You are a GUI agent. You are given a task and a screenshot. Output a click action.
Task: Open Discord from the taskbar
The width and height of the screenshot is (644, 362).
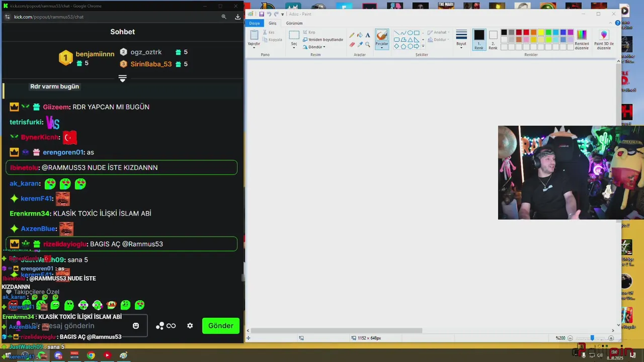pyautogui.click(x=58, y=355)
